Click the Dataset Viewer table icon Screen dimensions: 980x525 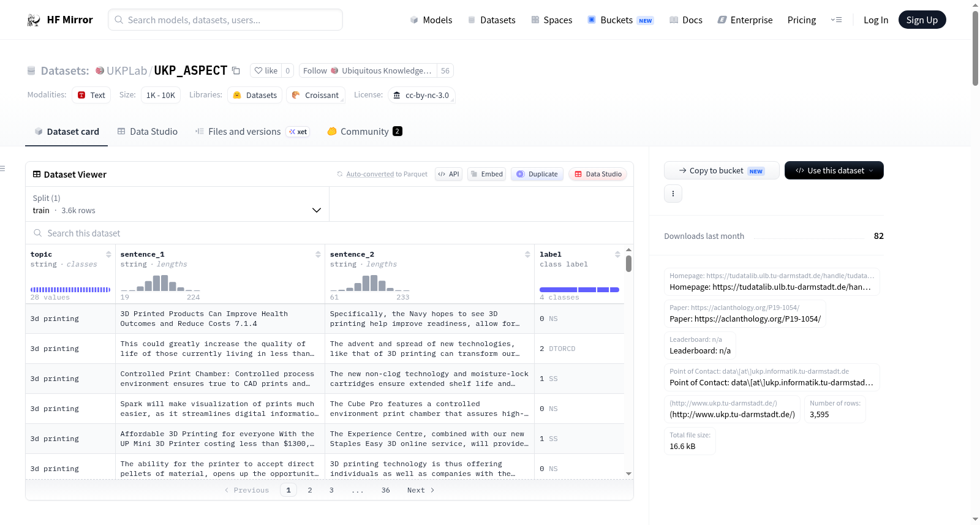37,175
